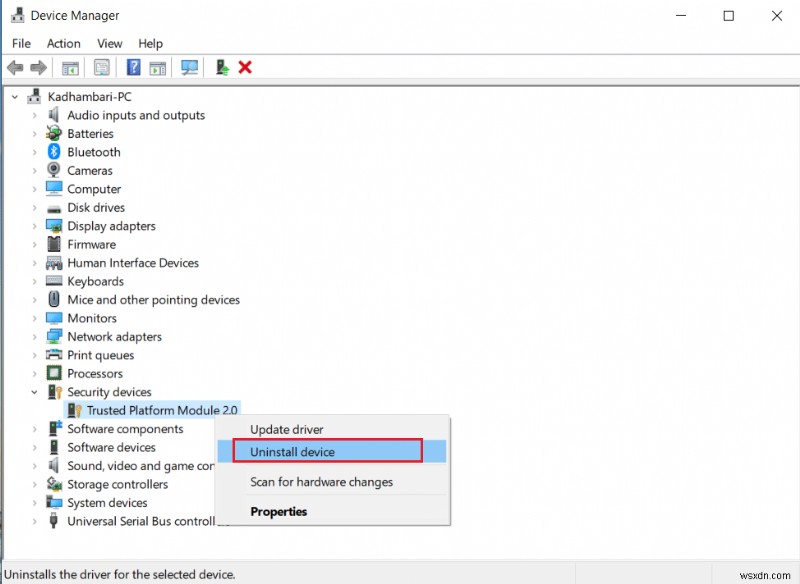800x584 pixels.
Task: Expand the Software components category
Action: coord(34,429)
